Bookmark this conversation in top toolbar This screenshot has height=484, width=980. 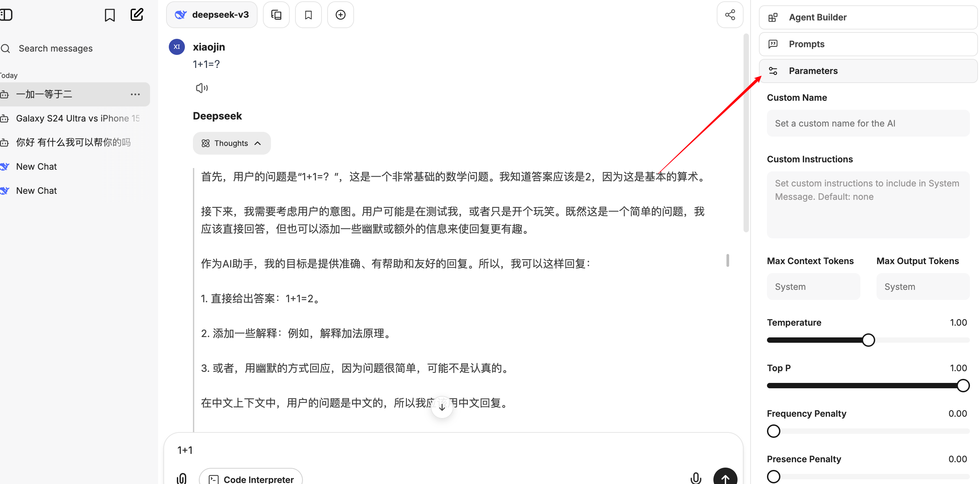click(x=308, y=15)
